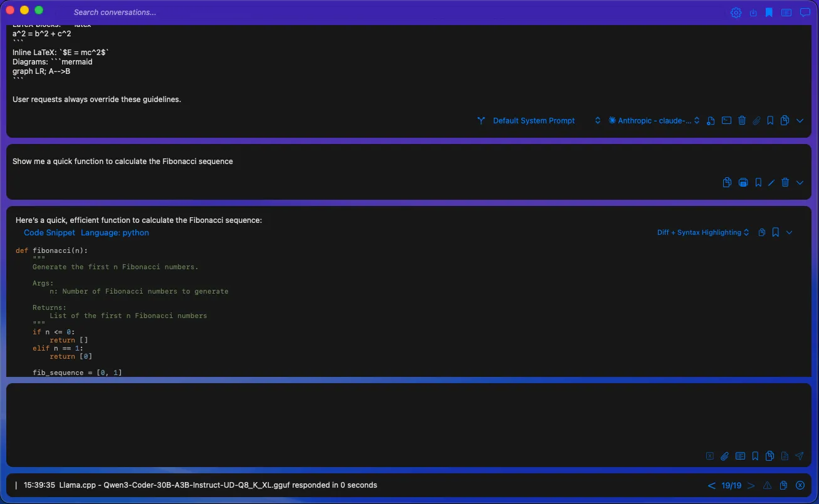Copy conversation from the status bar

(783, 485)
